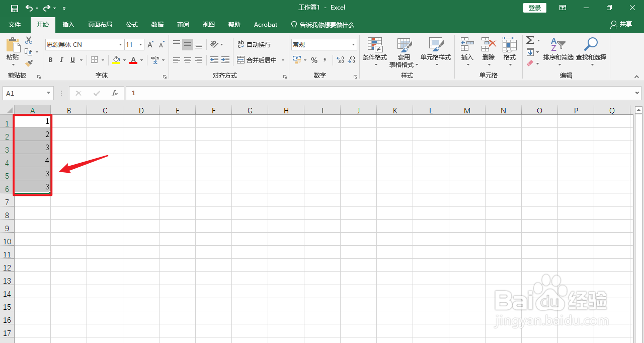Switch to the 公式 tab
The image size is (644, 343).
coord(132,25)
